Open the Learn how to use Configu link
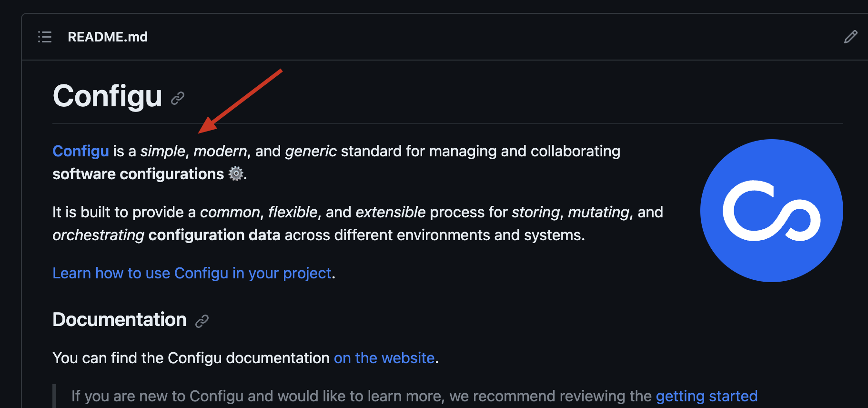868x408 pixels. click(192, 273)
